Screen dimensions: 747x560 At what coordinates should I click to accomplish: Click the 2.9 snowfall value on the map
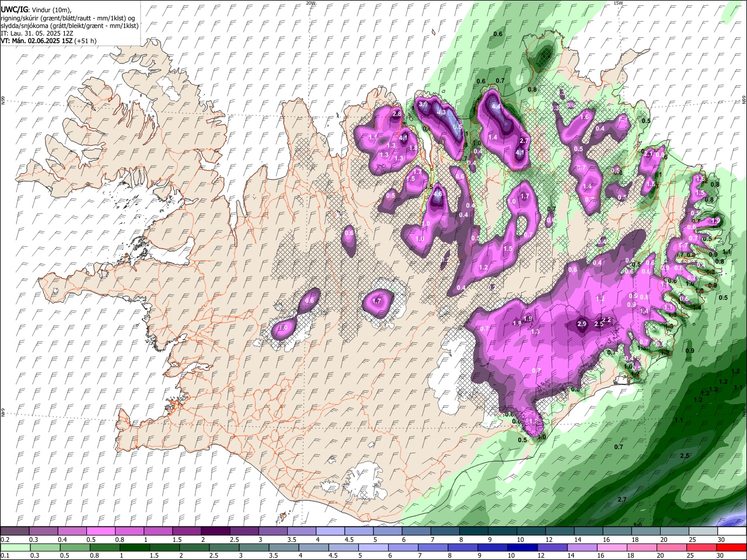pos(581,324)
